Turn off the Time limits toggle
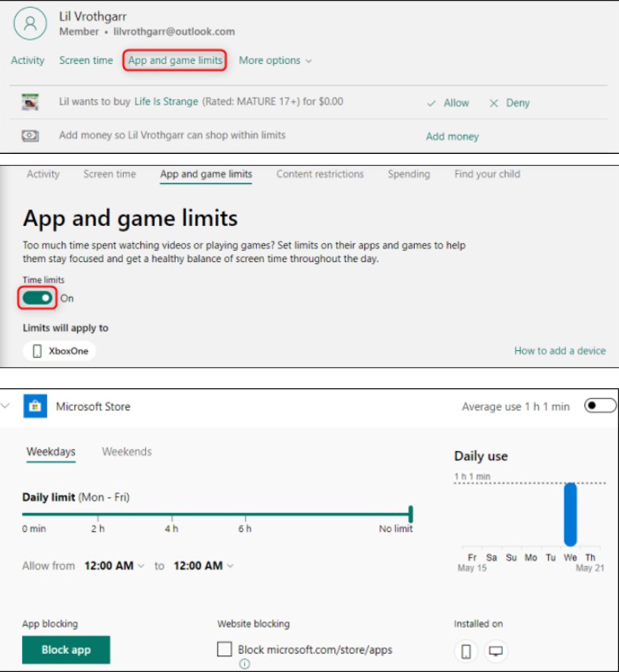 coord(37,298)
